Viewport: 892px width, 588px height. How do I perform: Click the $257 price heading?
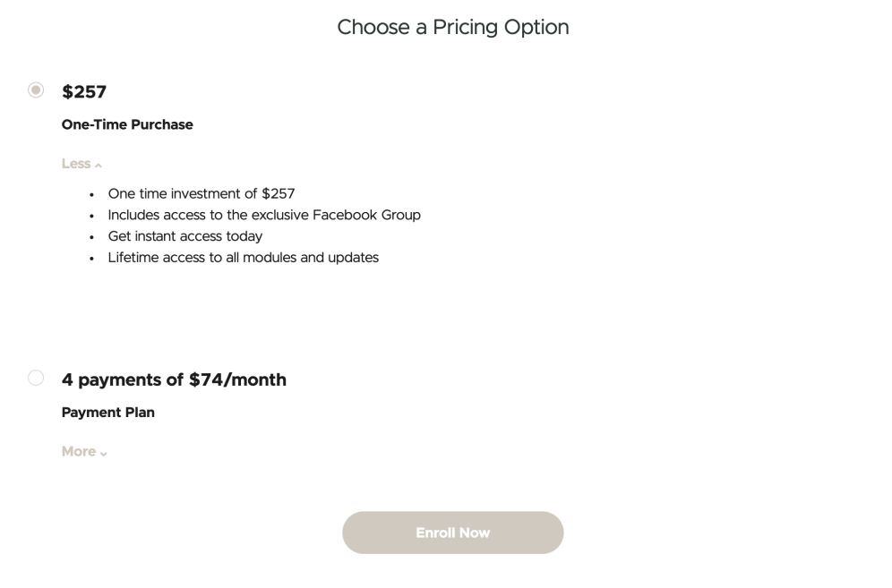[83, 91]
